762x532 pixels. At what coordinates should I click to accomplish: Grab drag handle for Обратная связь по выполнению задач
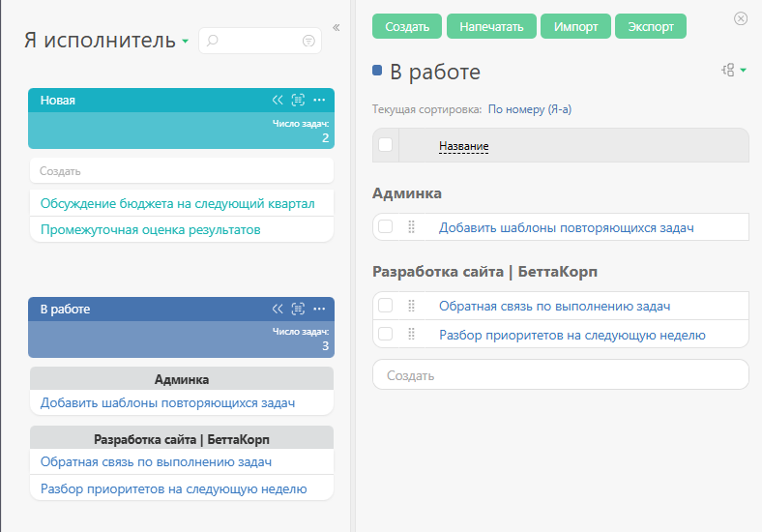411,306
